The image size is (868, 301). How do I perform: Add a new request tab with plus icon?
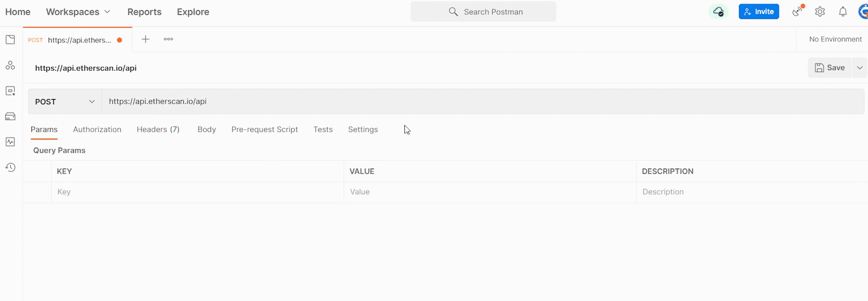tap(146, 39)
